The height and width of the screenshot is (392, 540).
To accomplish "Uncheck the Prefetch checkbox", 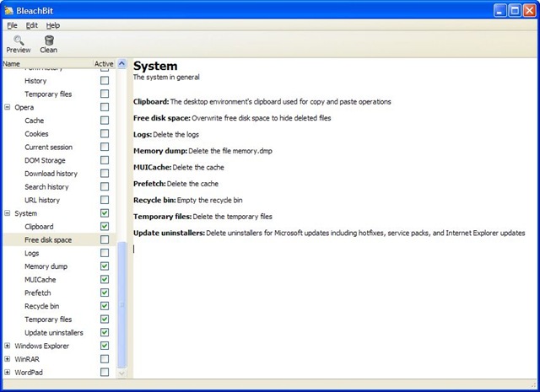I will [x=105, y=293].
